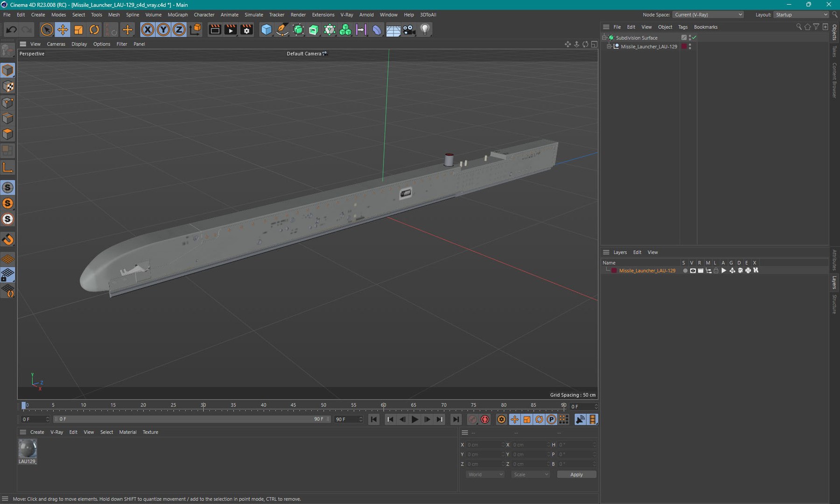Toggle layer lock icon
The width and height of the screenshot is (840, 504).
point(716,271)
